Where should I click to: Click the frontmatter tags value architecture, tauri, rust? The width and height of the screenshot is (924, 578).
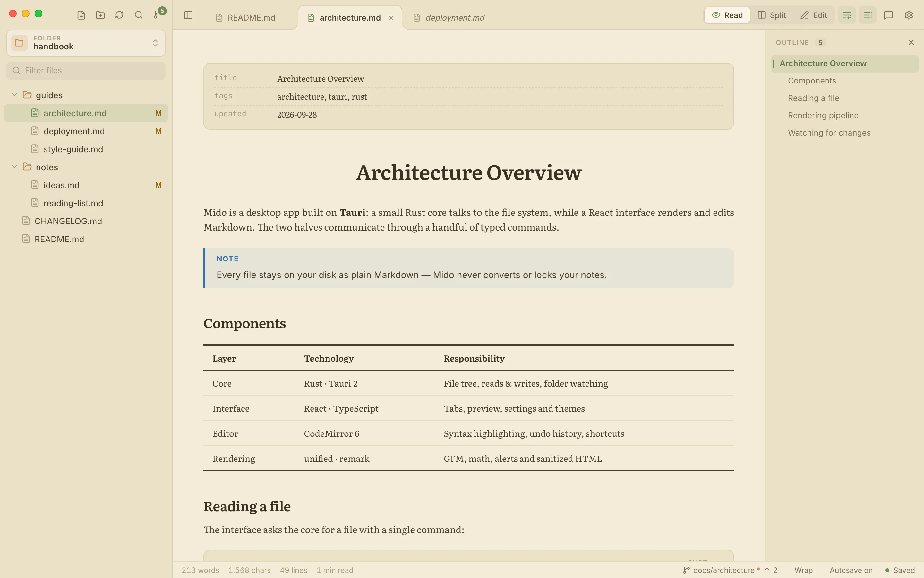322,97
